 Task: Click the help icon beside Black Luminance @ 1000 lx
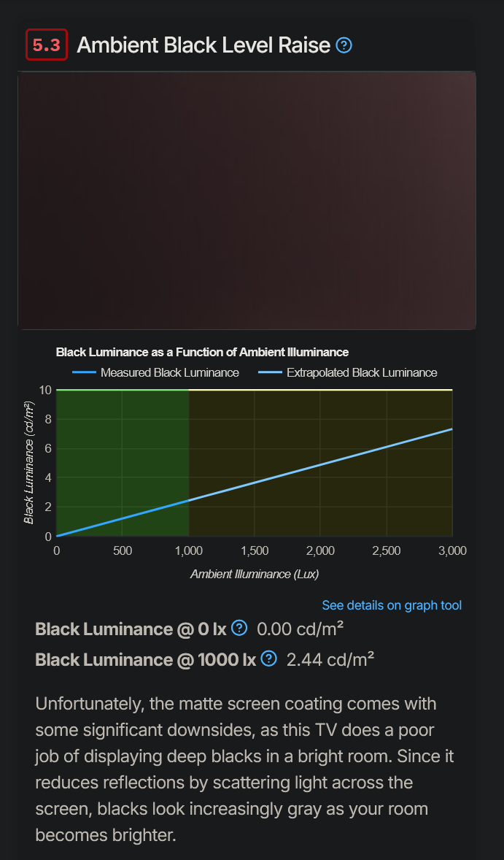point(268,659)
